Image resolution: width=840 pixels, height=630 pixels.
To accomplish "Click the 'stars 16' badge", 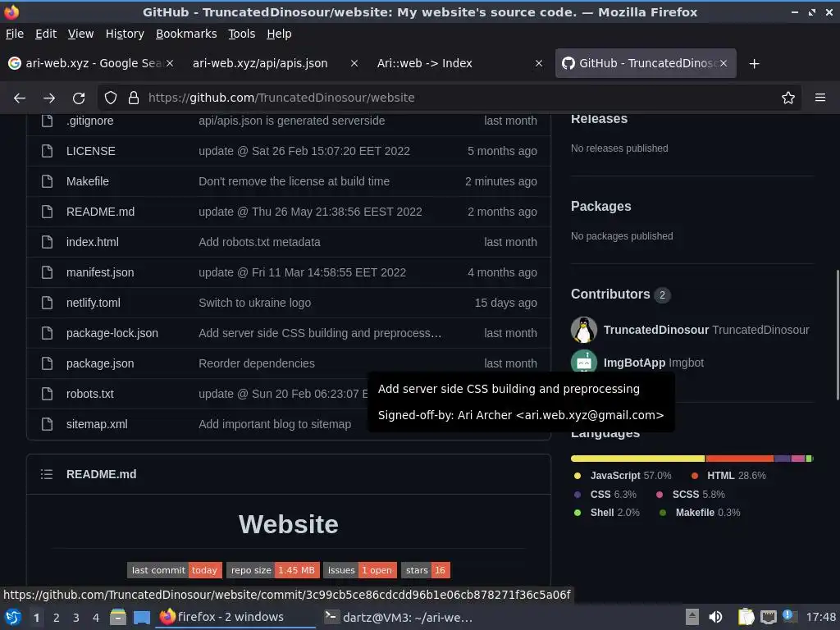I will pyautogui.click(x=426, y=571).
